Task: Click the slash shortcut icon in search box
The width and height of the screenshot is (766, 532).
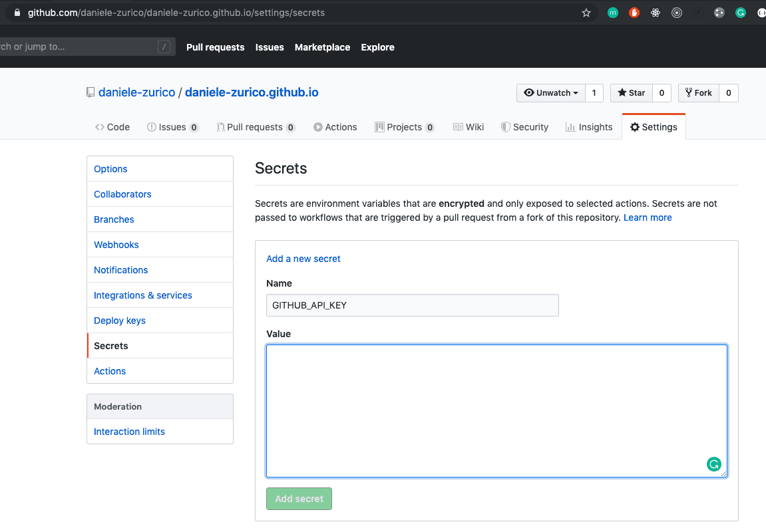Action: (x=164, y=47)
